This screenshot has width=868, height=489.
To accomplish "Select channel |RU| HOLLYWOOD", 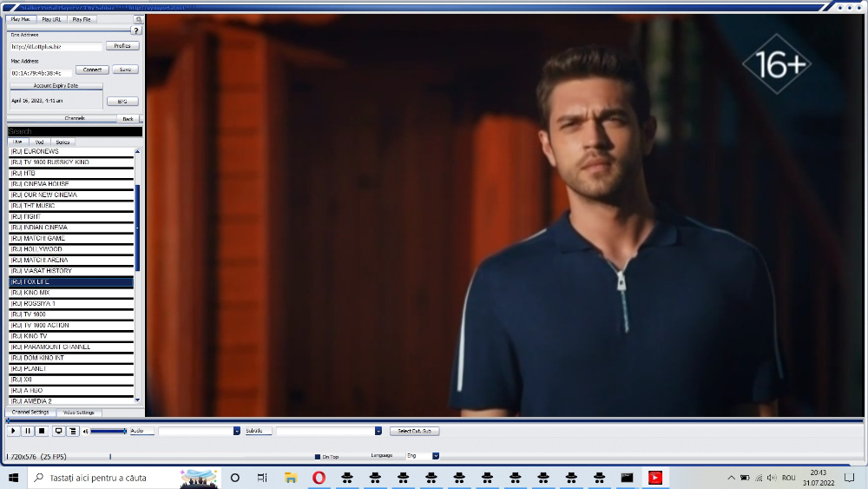I will click(71, 249).
